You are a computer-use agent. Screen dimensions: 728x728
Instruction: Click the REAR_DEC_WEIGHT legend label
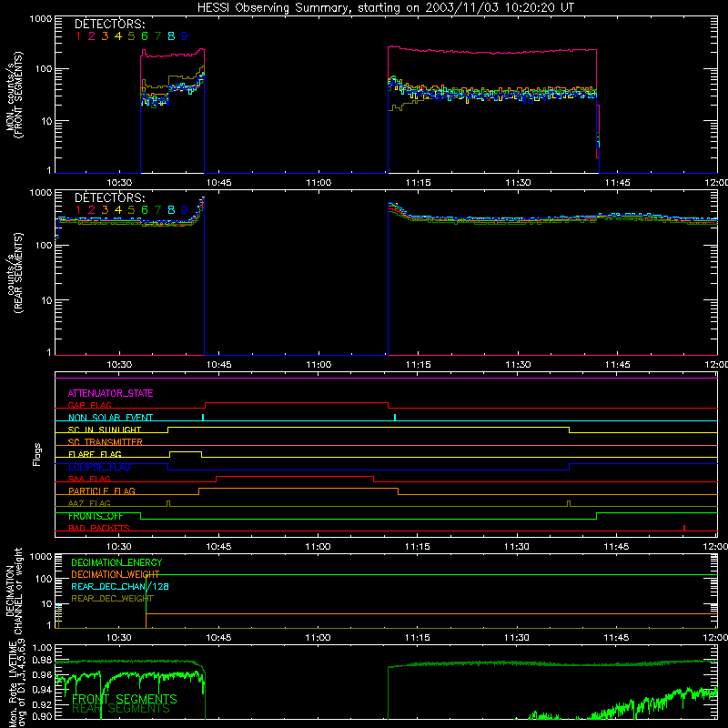[112, 599]
